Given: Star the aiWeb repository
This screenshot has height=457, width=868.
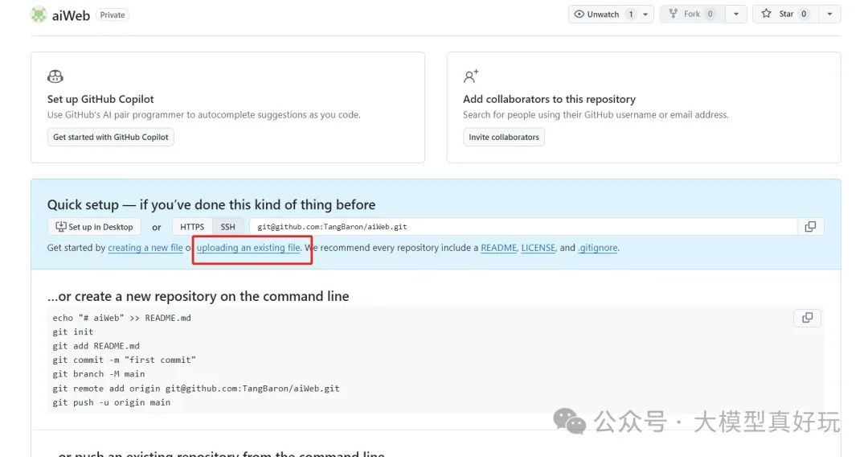Looking at the screenshot, I should [786, 14].
